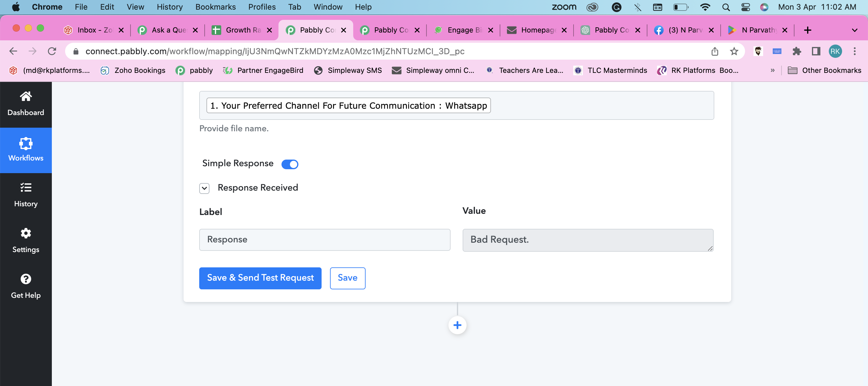The image size is (868, 386).
Task: Switch to the Growth Ra tab
Action: tap(242, 30)
